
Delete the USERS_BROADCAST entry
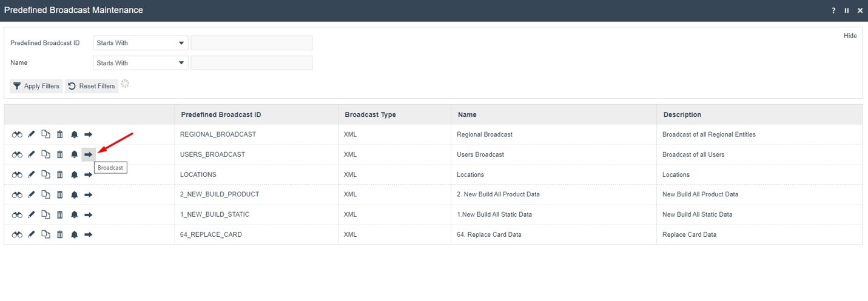pyautogui.click(x=59, y=154)
